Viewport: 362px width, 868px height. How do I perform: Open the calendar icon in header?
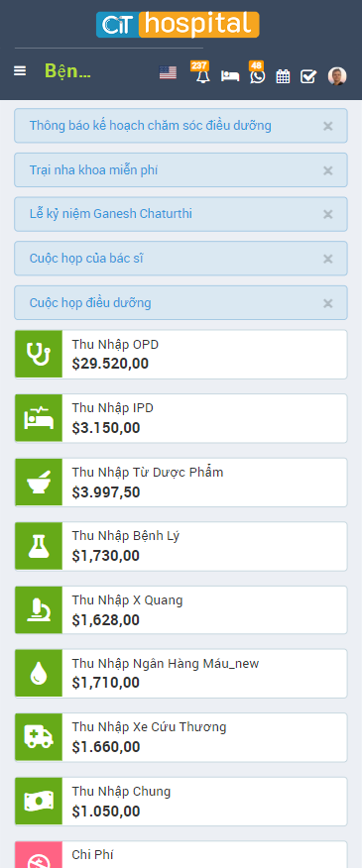click(x=283, y=76)
